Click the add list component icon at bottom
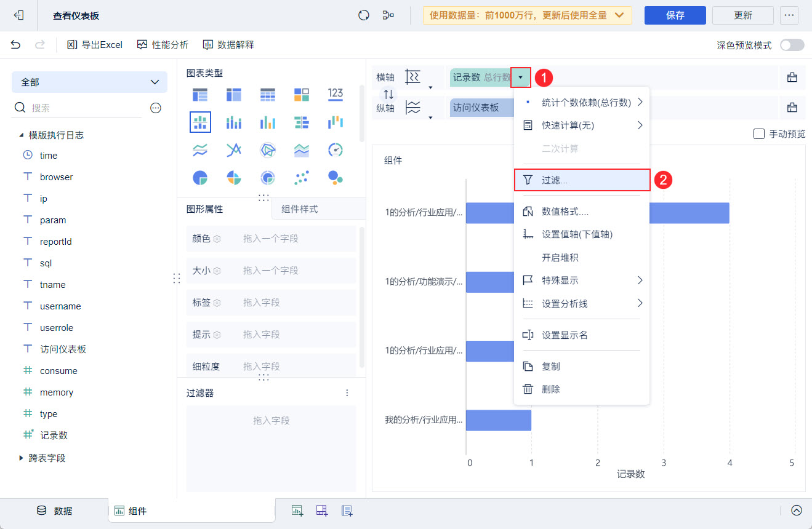812x529 pixels. click(347, 511)
